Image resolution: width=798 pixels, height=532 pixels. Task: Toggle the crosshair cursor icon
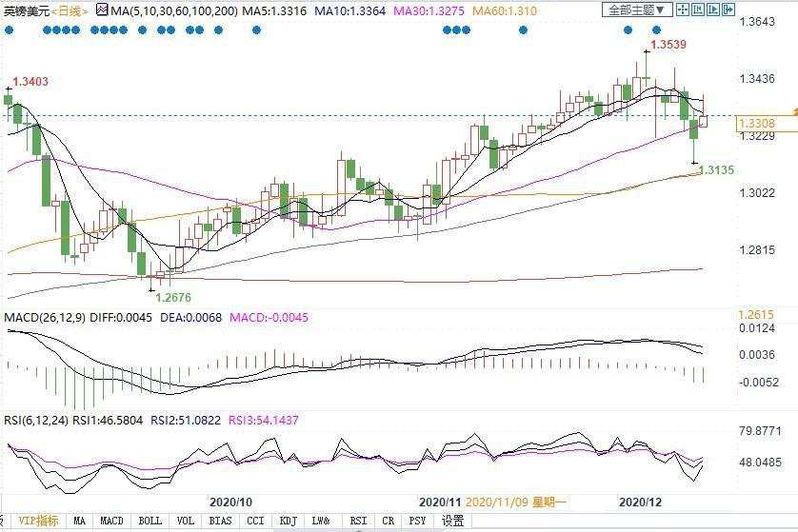click(x=683, y=10)
